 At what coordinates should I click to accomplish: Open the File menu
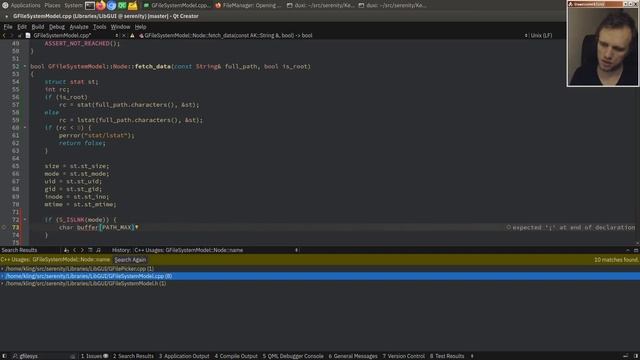pos(8,27)
